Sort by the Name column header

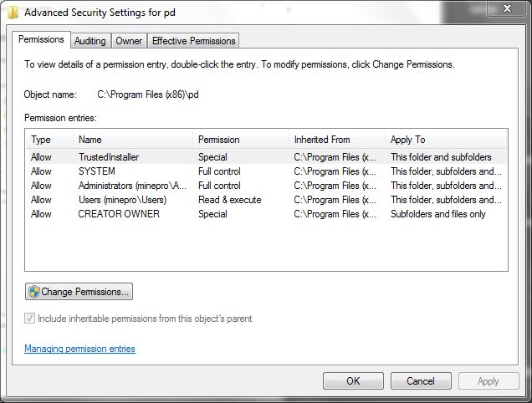pyautogui.click(x=134, y=140)
